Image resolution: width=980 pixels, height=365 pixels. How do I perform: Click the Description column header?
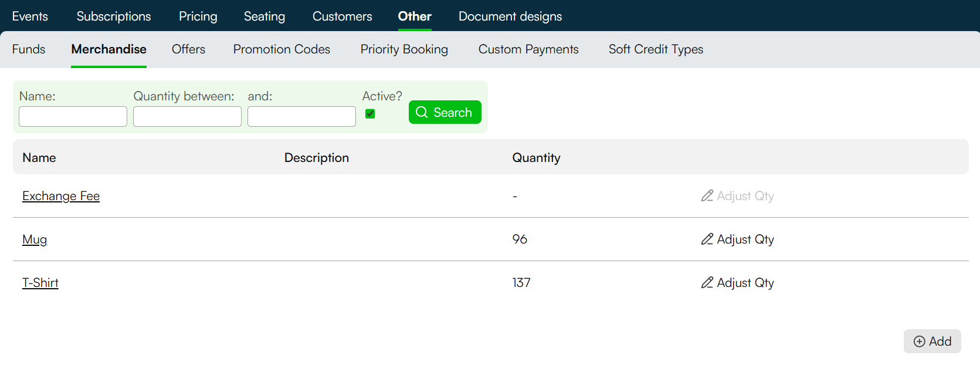tap(317, 158)
